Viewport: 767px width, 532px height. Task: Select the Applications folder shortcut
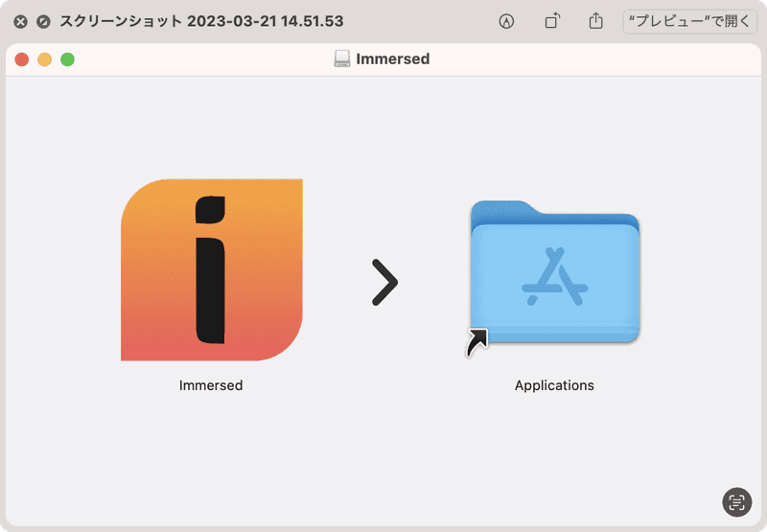pos(554,278)
